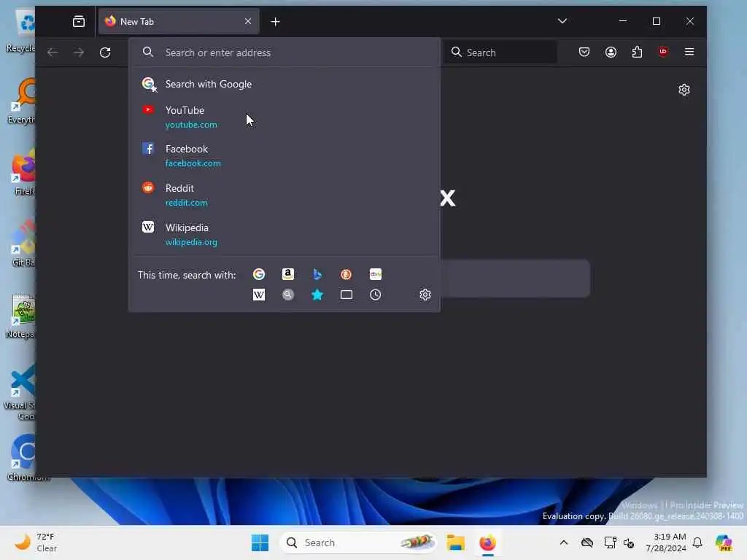747x560 pixels.
Task: Open the weather widget showing 72°F
Action: [36, 542]
